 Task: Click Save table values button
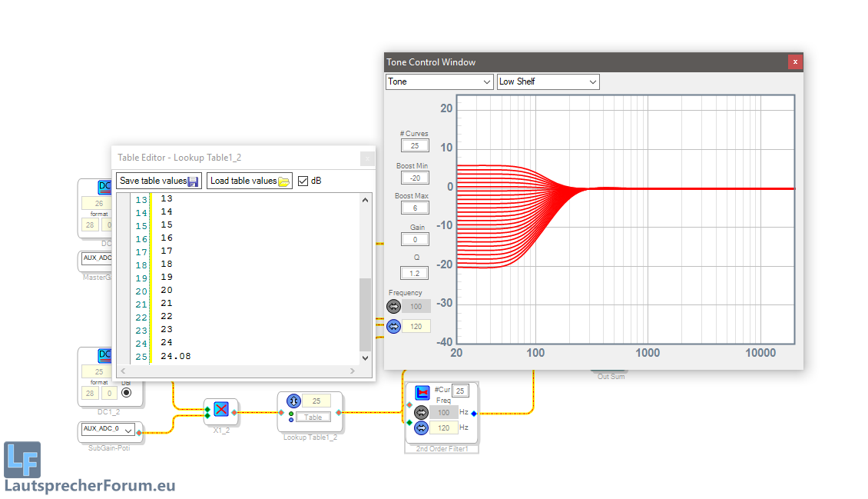pyautogui.click(x=158, y=181)
